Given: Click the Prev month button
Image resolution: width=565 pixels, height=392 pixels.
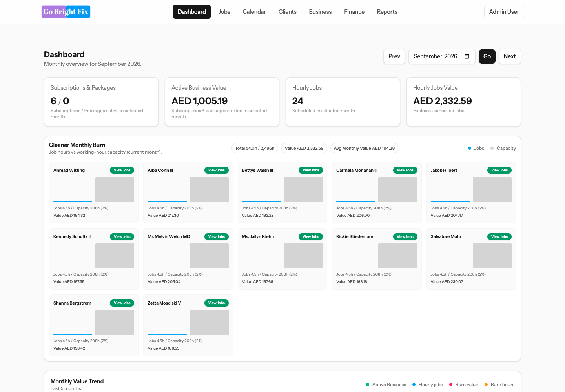Looking at the screenshot, I should pyautogui.click(x=394, y=56).
